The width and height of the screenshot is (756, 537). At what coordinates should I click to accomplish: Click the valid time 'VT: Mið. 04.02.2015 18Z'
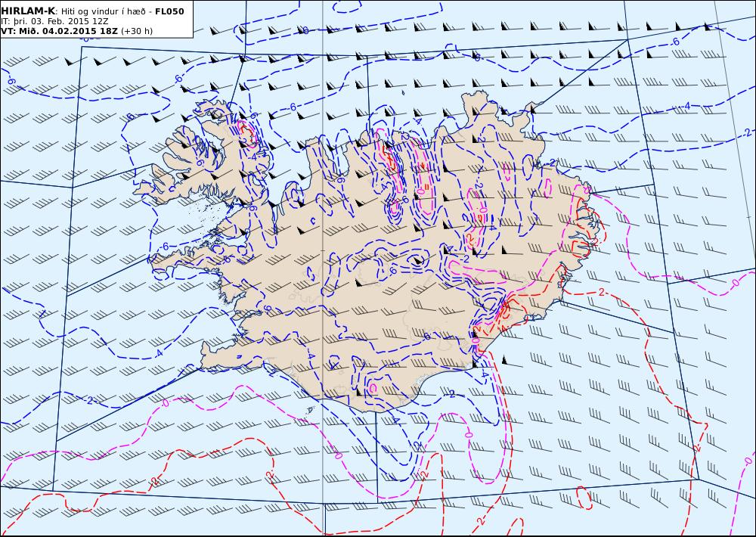[59, 31]
